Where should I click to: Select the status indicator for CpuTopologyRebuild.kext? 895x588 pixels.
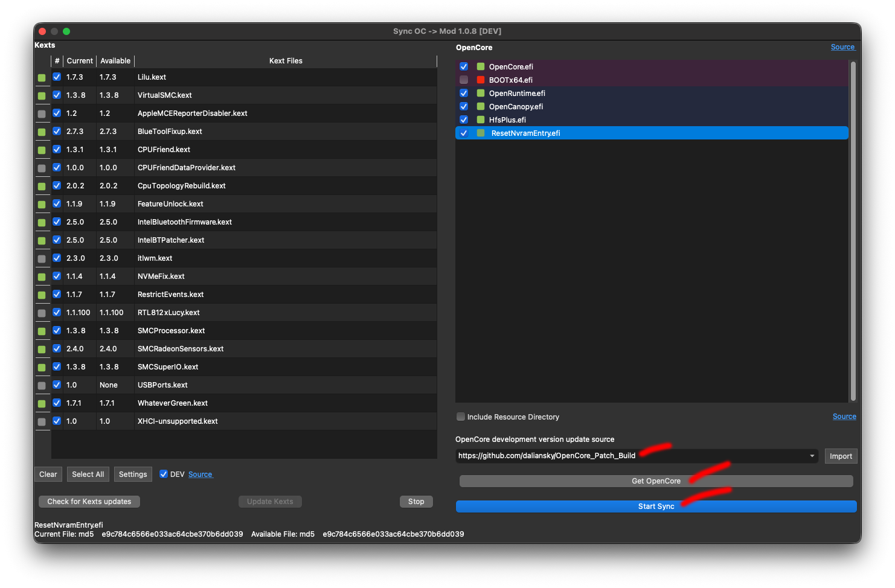[42, 187]
